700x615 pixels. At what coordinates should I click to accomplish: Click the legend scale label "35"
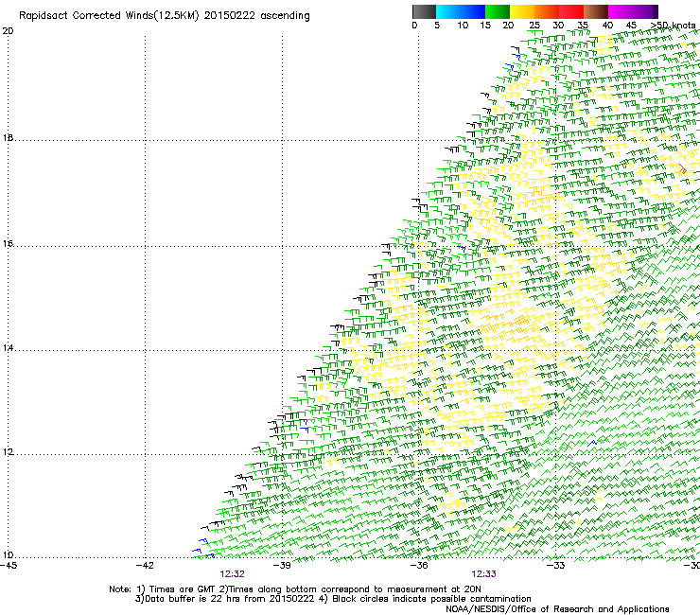coord(583,26)
